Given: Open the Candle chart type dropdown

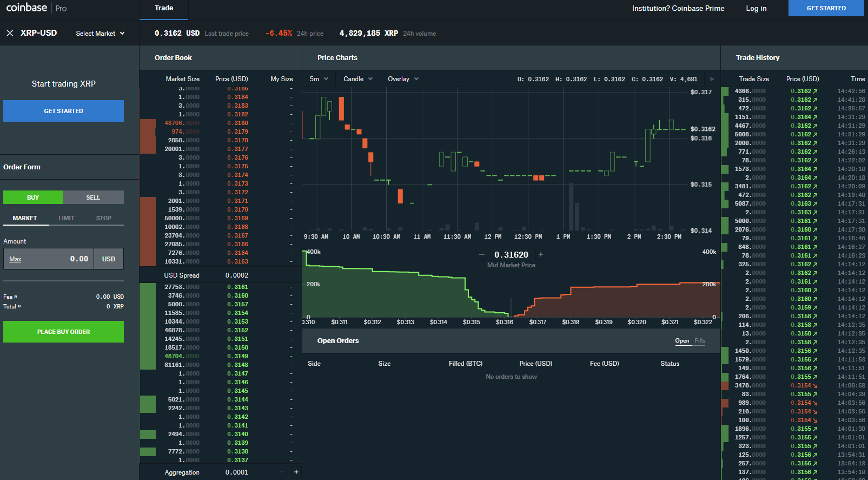Looking at the screenshot, I should [x=357, y=79].
